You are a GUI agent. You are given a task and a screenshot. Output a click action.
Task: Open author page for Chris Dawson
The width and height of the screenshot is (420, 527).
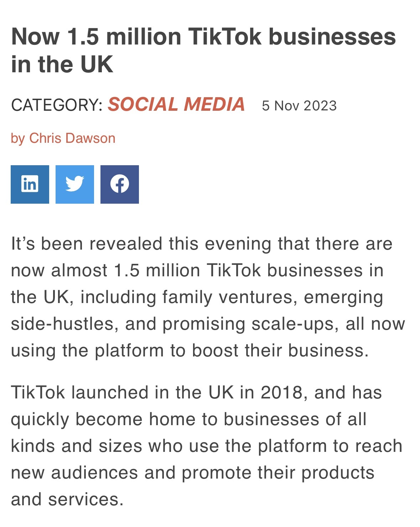(72, 138)
